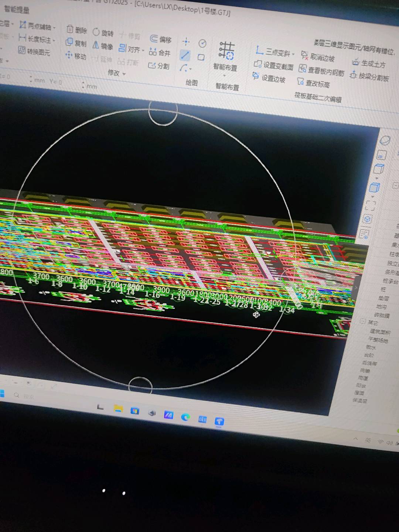Open the arc tool dropdown arrow
399x532 pixels.
pyautogui.click(x=191, y=69)
